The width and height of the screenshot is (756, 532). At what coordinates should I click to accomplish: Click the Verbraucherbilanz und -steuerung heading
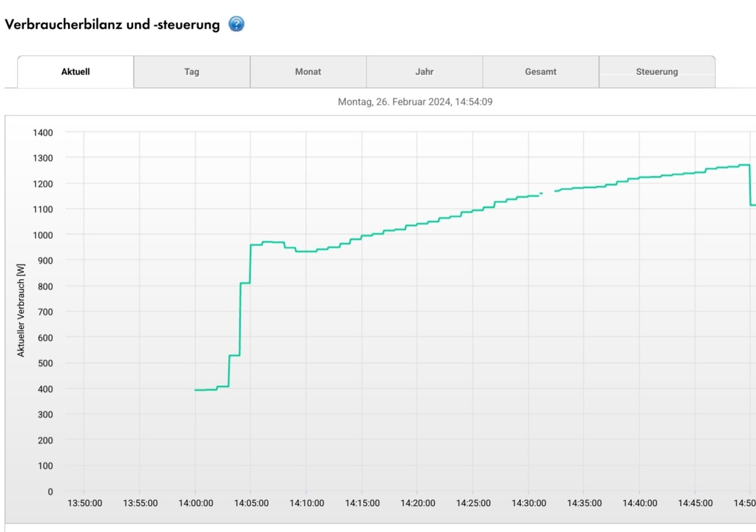tap(112, 24)
